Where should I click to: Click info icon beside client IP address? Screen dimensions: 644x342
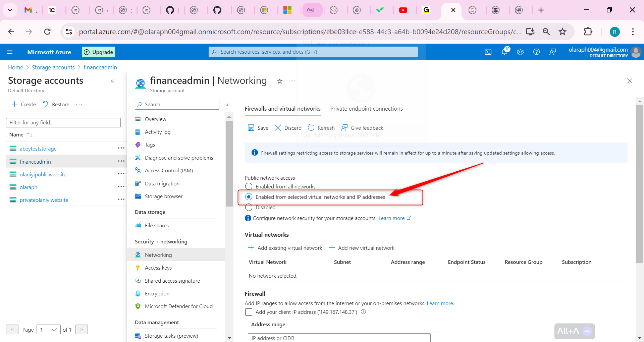(x=363, y=312)
